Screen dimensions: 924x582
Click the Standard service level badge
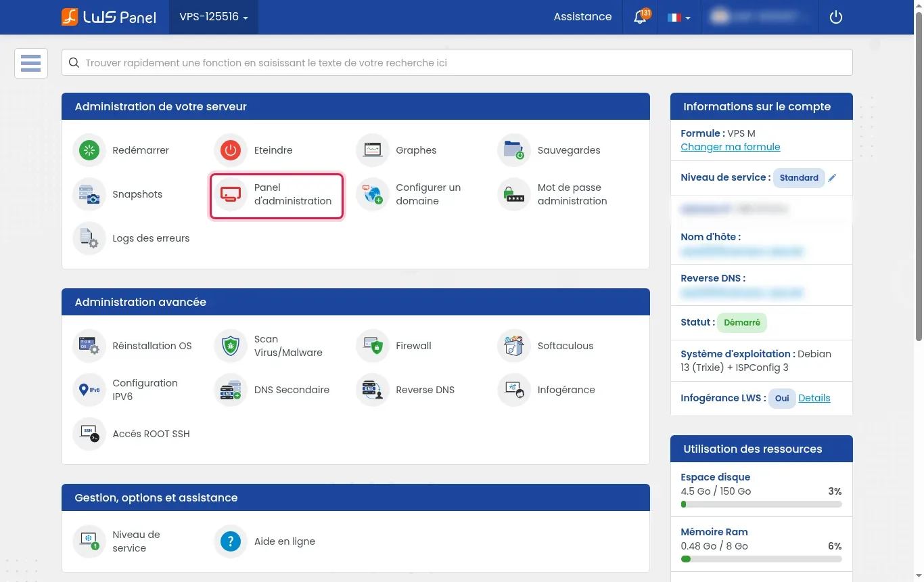click(799, 178)
